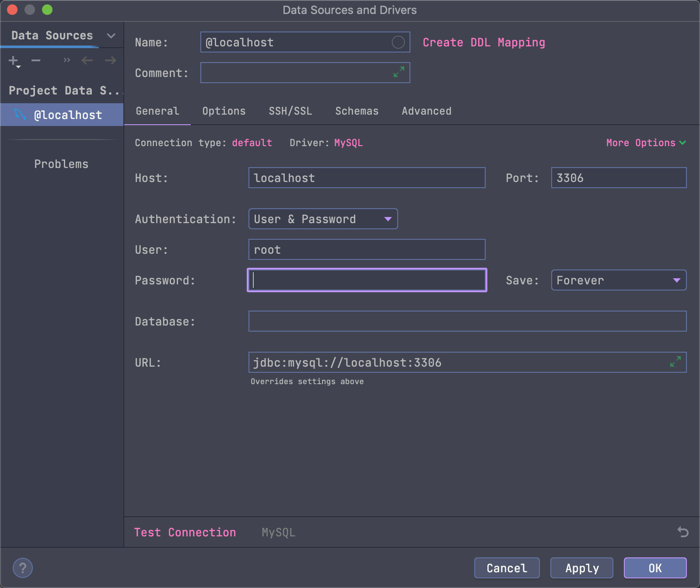The width and height of the screenshot is (700, 588).
Task: Click the Project Data S... header
Action: (66, 91)
